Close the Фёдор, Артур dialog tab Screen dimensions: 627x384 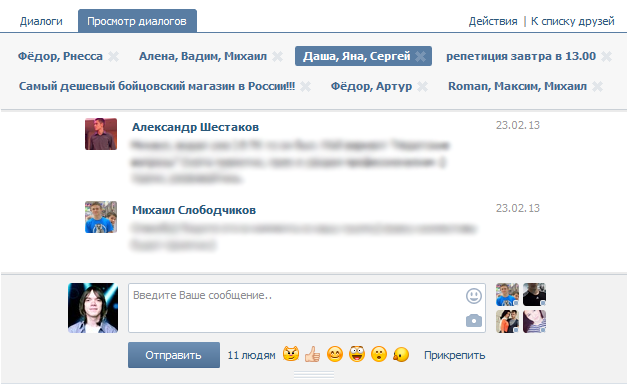pyautogui.click(x=422, y=86)
